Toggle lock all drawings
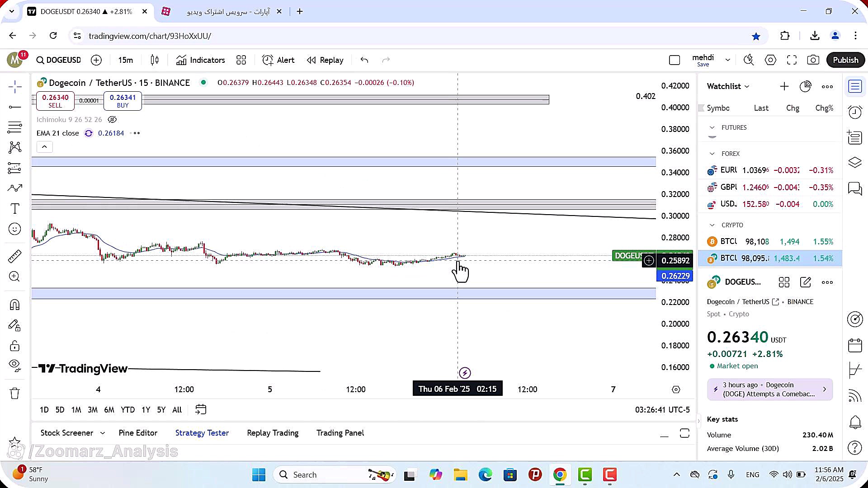868x488 pixels. click(14, 346)
